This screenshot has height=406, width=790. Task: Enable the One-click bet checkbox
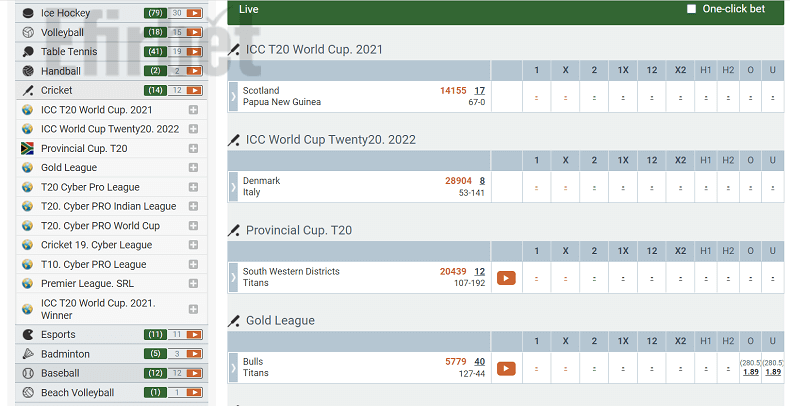coord(691,9)
